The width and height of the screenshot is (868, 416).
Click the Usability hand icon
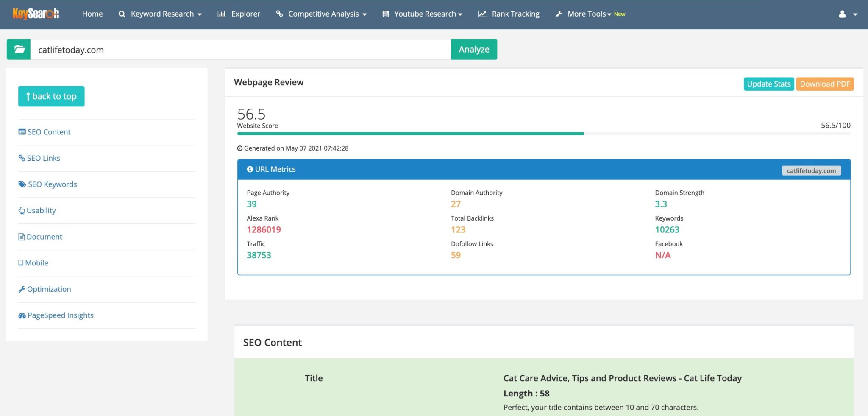coord(22,210)
